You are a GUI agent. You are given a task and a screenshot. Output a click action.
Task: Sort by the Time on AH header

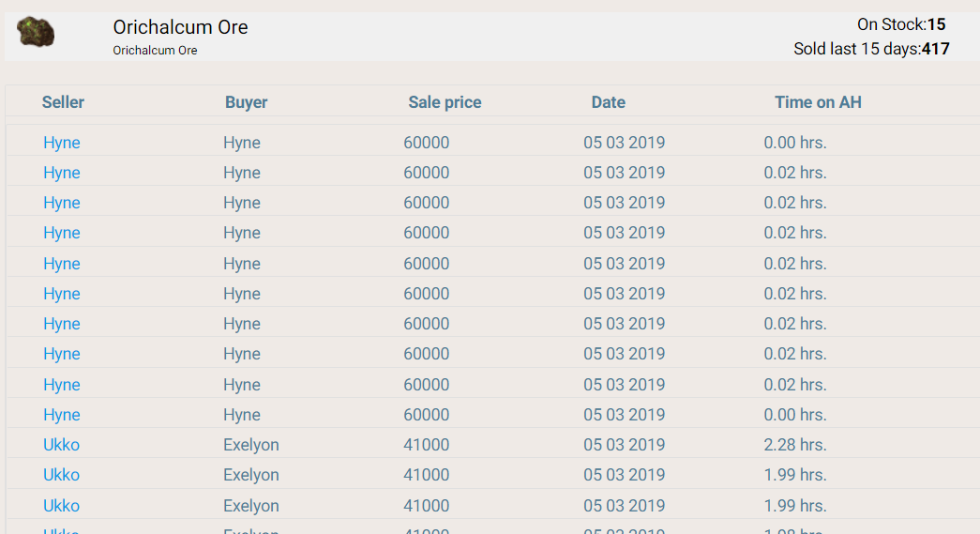coord(818,102)
